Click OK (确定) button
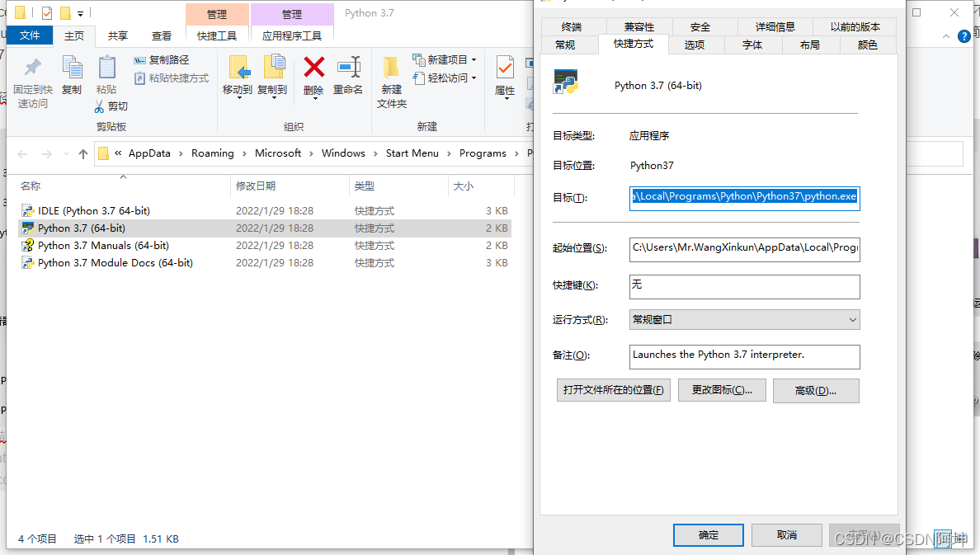Screen dimensions: 980x555 708,535
